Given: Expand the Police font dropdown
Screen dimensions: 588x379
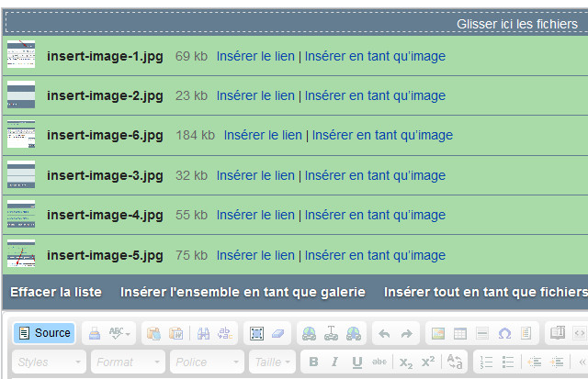Looking at the screenshot, I should (x=207, y=362).
